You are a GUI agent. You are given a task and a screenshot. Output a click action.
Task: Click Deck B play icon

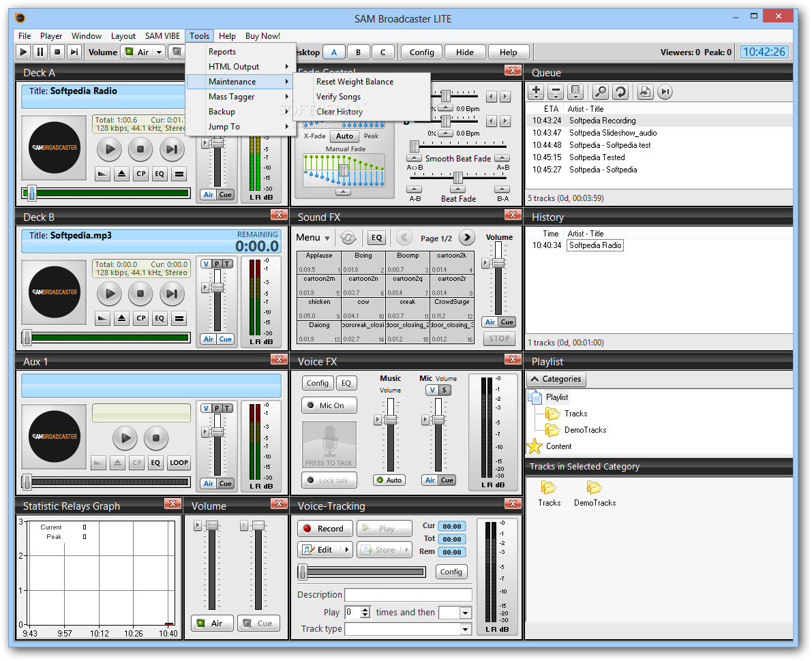pos(110,294)
